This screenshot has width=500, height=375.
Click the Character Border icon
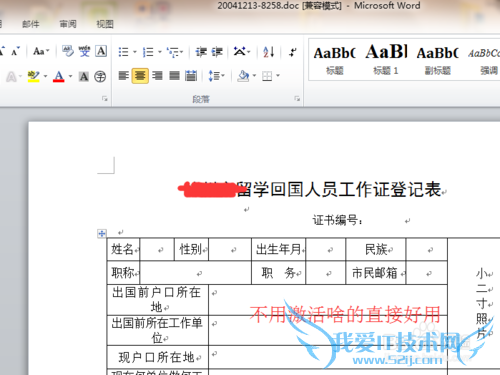pos(101,51)
